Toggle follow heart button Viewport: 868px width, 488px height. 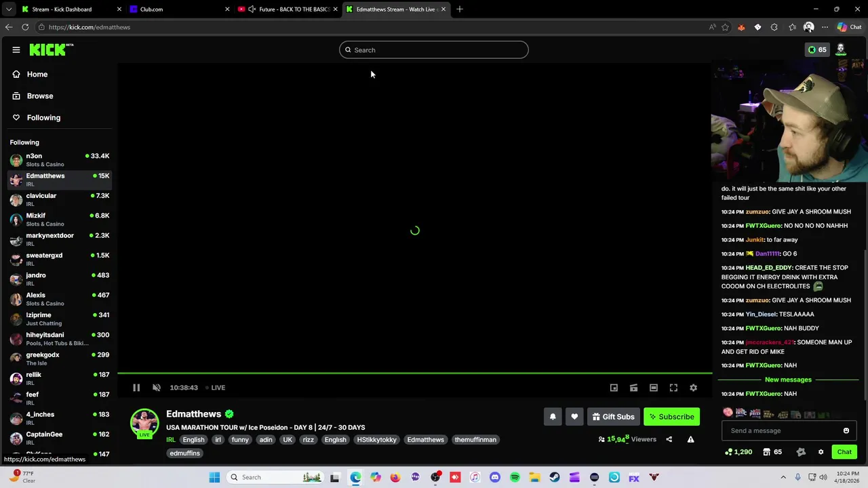pyautogui.click(x=574, y=417)
